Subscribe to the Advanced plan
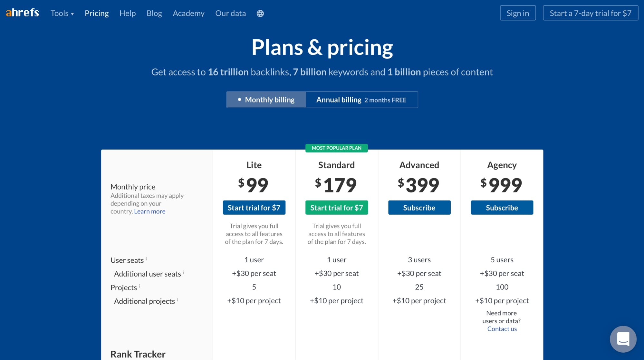644x360 pixels. [419, 208]
